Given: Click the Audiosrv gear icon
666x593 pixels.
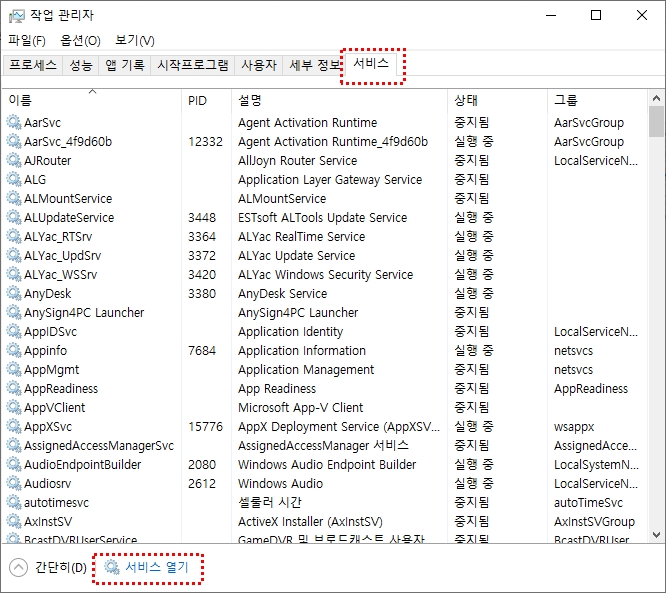Looking at the screenshot, I should 14,483.
